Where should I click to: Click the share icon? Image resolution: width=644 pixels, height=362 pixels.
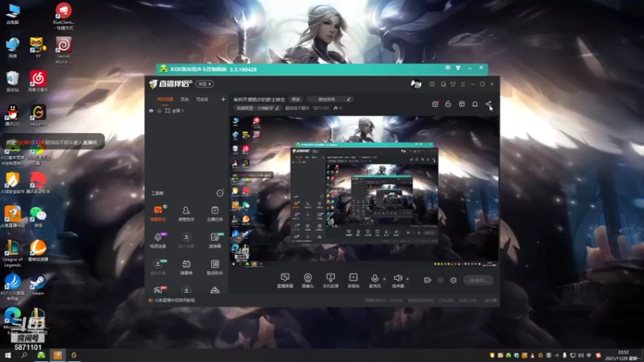[x=489, y=105]
